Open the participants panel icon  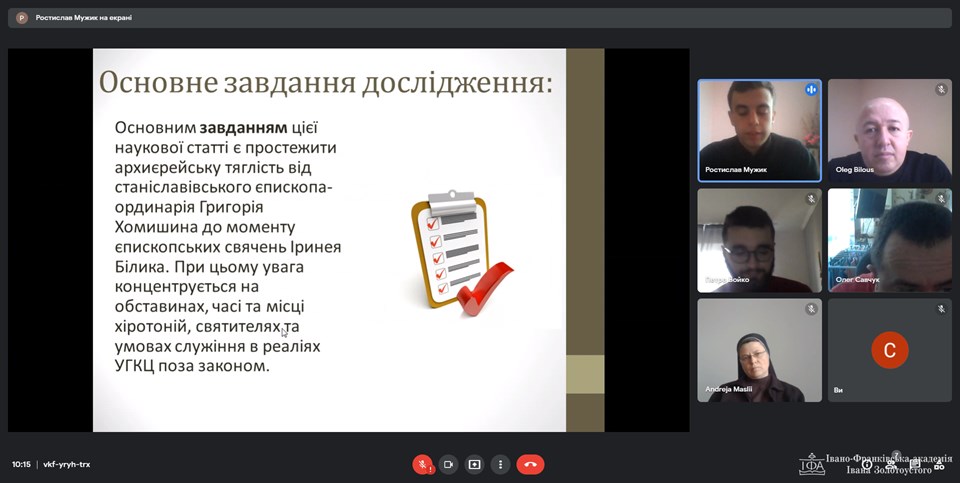(890, 464)
